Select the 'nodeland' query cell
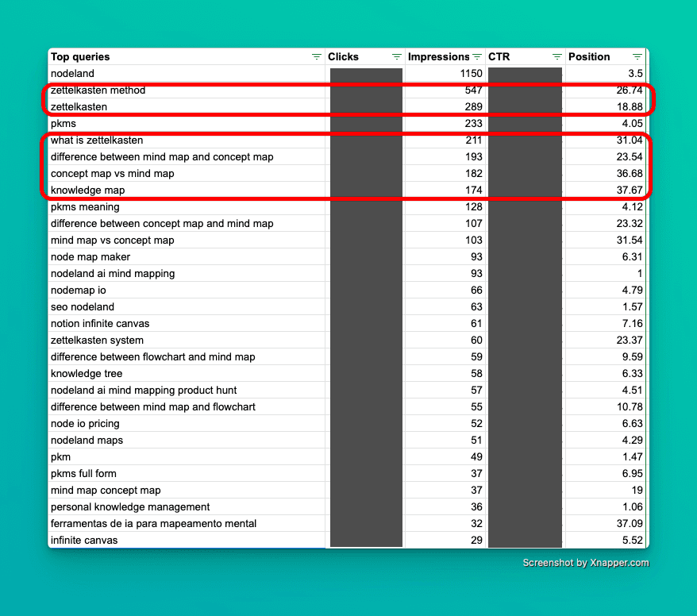The width and height of the screenshot is (697, 616). point(187,73)
